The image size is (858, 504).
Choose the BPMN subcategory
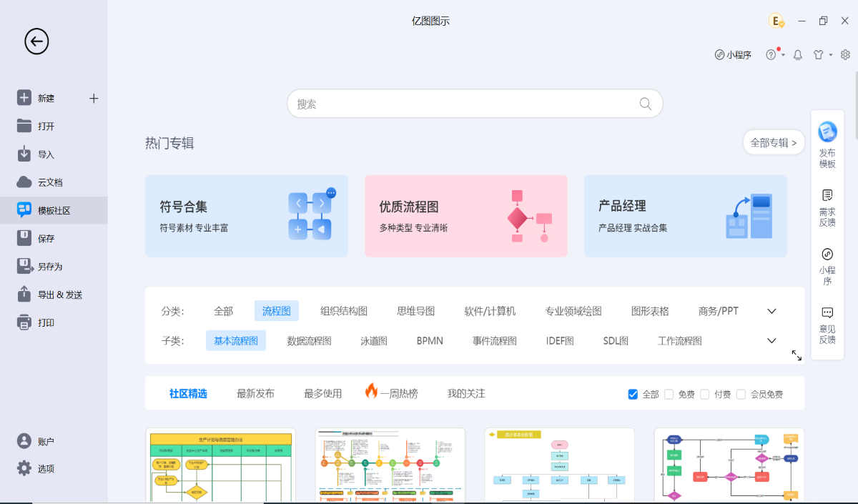point(430,341)
